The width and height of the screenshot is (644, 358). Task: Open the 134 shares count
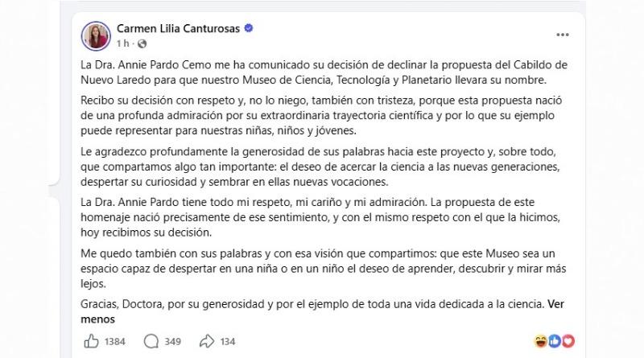pos(228,342)
